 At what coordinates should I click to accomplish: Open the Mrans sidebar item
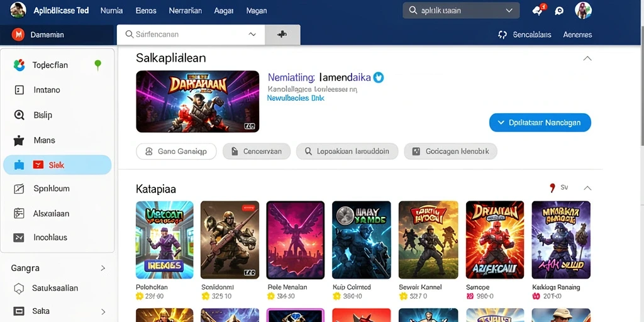57,140
